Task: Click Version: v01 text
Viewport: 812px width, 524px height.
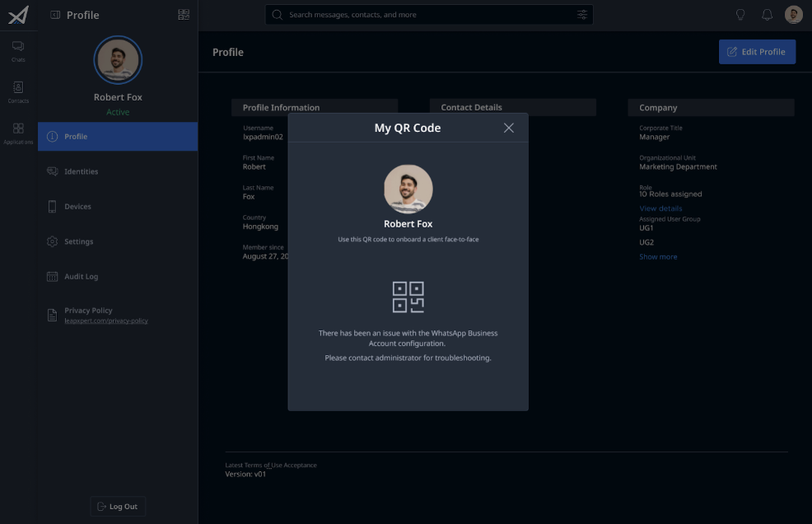Action: pyautogui.click(x=245, y=474)
